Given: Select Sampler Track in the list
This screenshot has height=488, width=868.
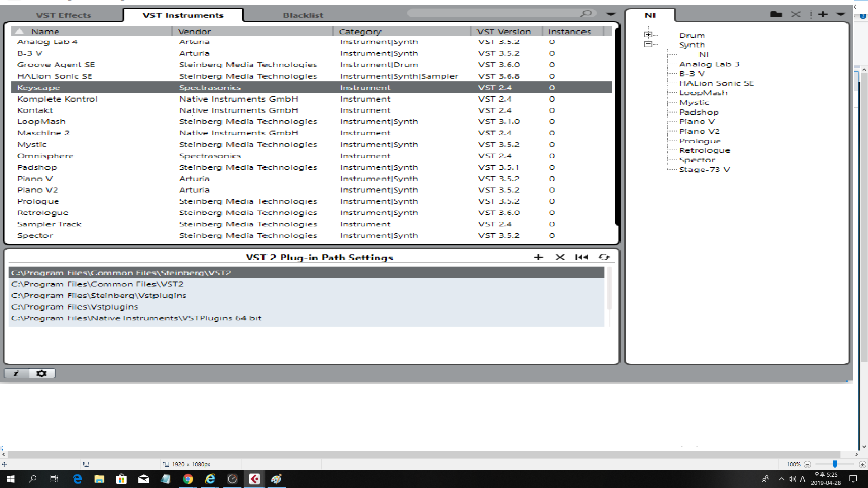Looking at the screenshot, I should pos(311,224).
